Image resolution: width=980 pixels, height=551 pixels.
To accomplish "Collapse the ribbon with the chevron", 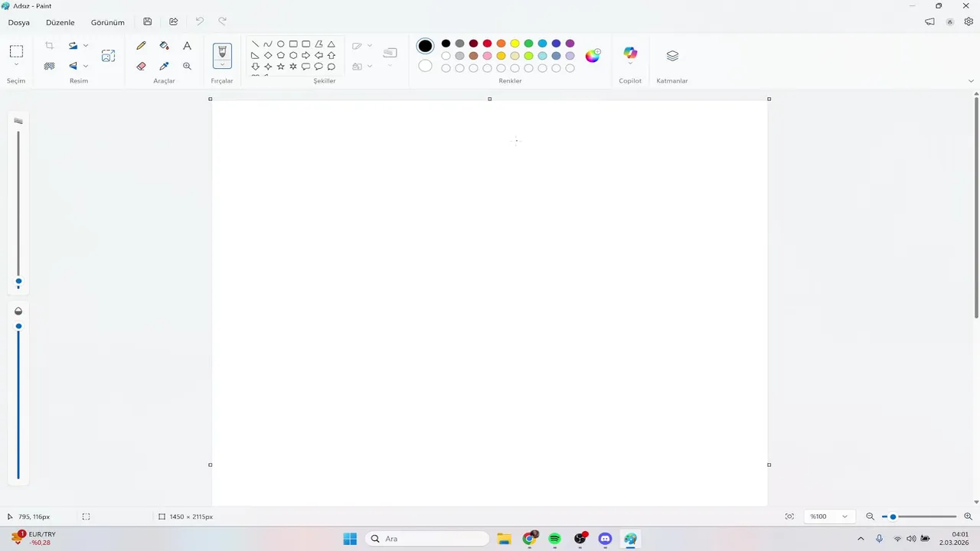I will [972, 80].
